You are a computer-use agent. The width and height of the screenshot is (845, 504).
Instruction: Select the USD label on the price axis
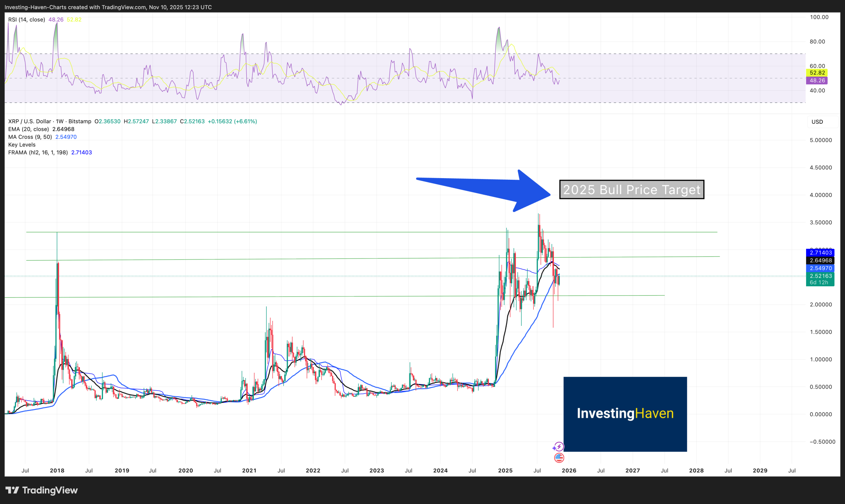pos(818,122)
